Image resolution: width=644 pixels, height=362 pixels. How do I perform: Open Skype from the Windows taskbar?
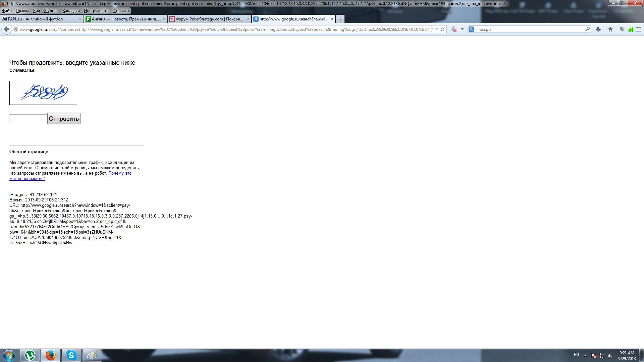pos(71,355)
